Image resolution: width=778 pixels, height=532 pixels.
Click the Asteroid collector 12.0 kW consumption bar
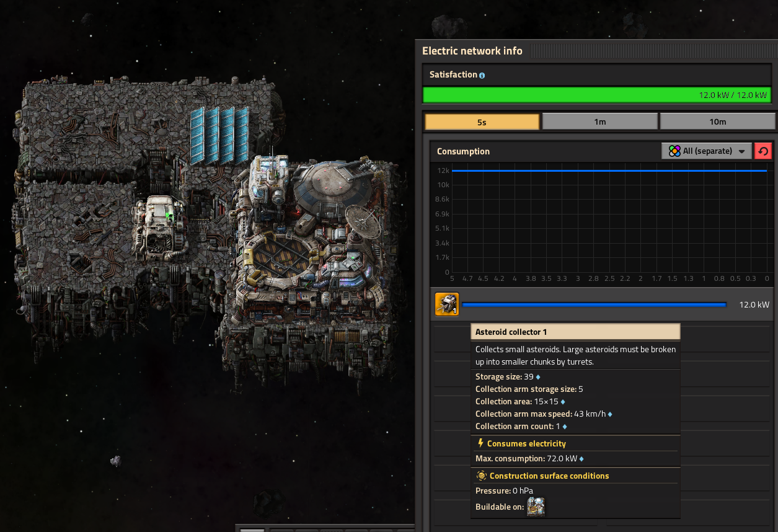pyautogui.click(x=594, y=304)
